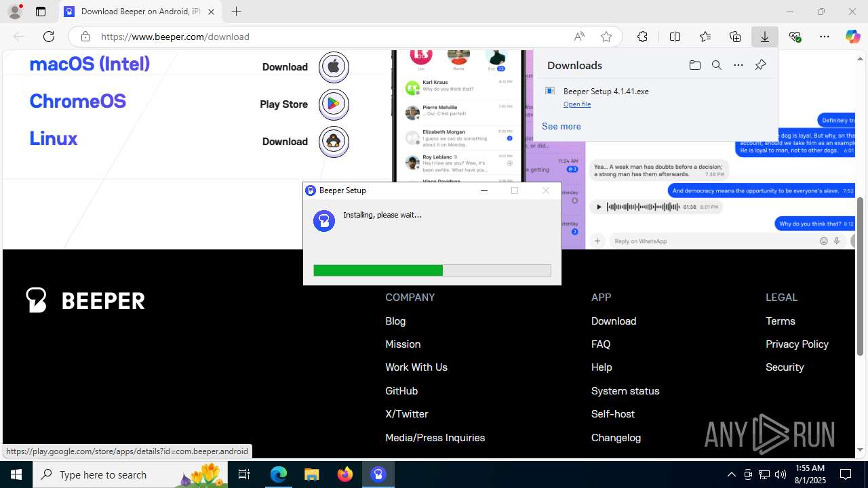Open a new browser tab
The image size is (868, 488).
(236, 12)
